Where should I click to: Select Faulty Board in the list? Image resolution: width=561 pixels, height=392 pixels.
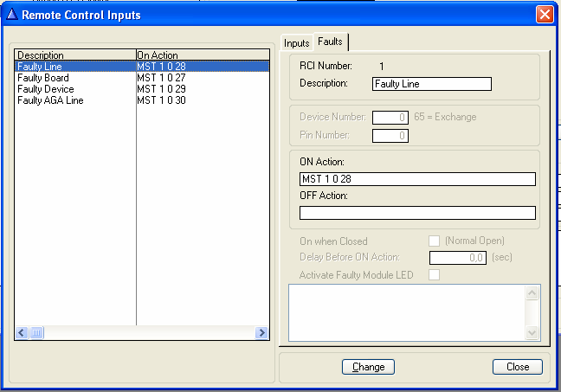(43, 78)
